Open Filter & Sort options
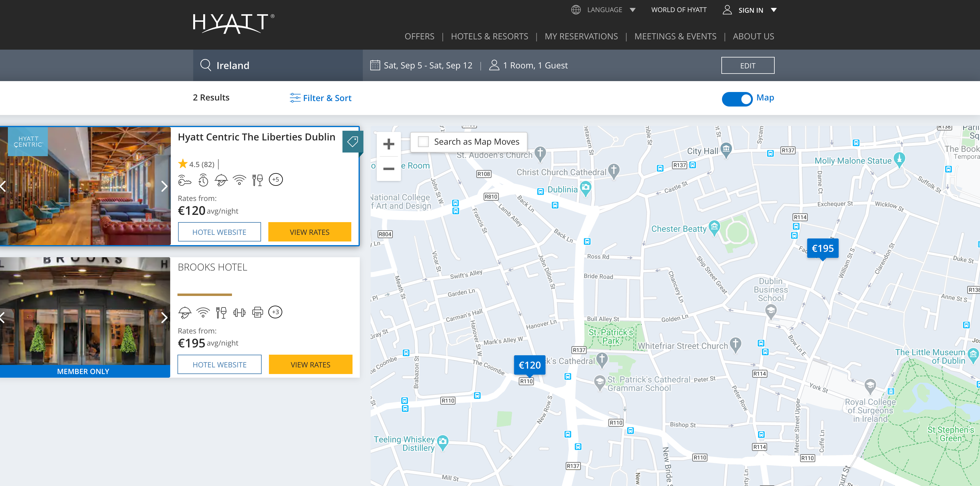This screenshot has height=486, width=980. [320, 98]
